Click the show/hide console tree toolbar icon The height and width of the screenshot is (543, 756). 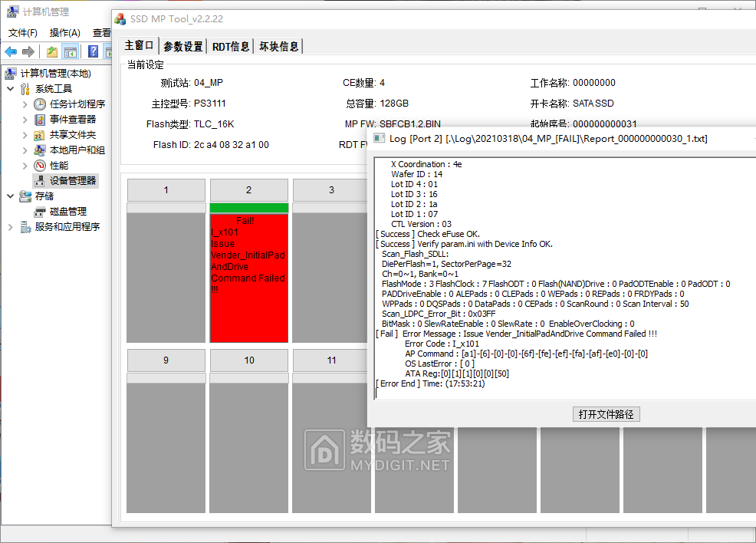tap(71, 51)
